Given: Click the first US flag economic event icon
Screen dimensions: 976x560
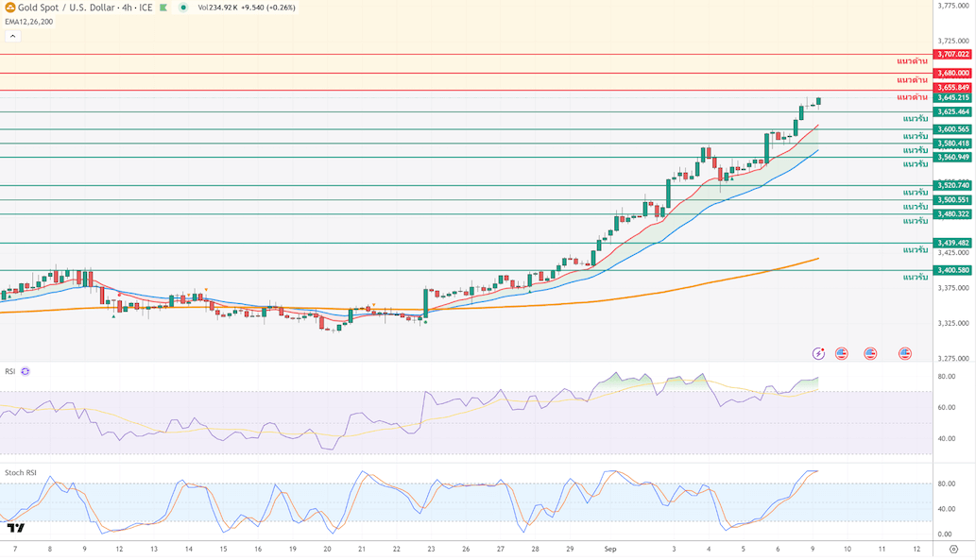Looking at the screenshot, I should [842, 353].
